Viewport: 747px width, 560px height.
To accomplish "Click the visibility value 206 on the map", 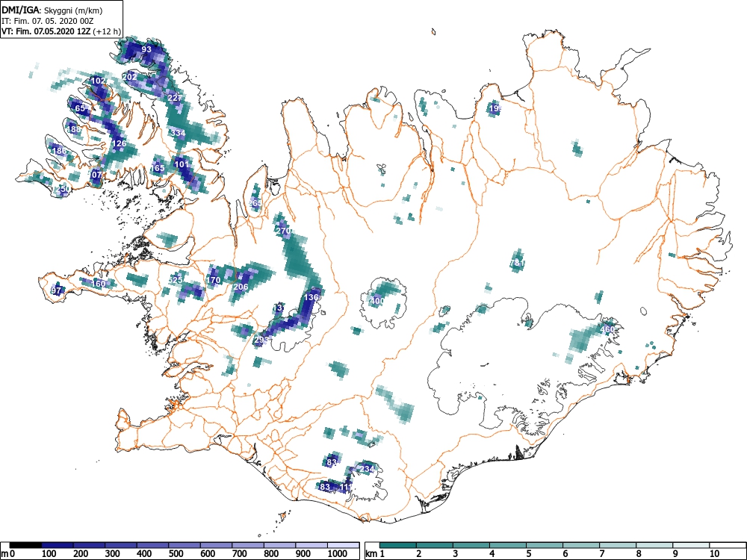I will [x=241, y=287].
